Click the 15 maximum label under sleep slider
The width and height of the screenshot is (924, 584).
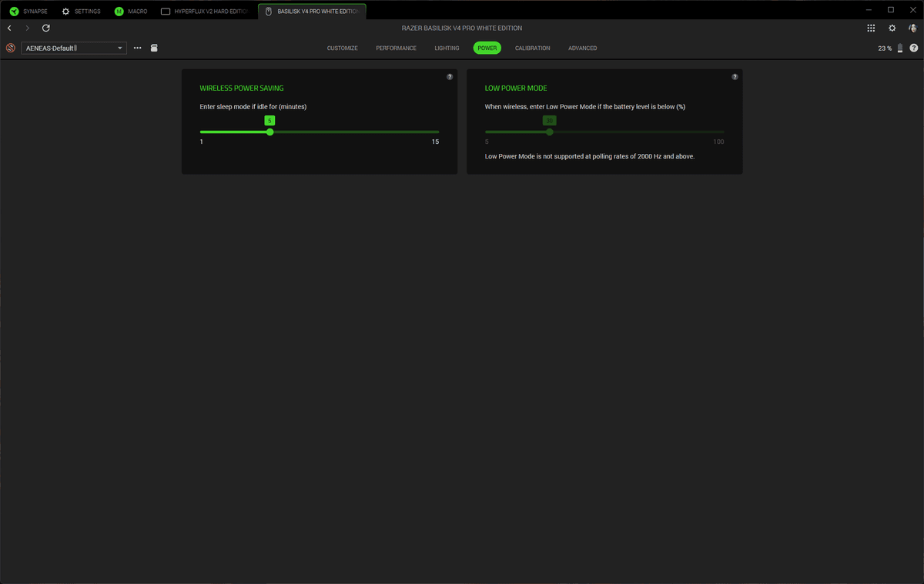[435, 142]
